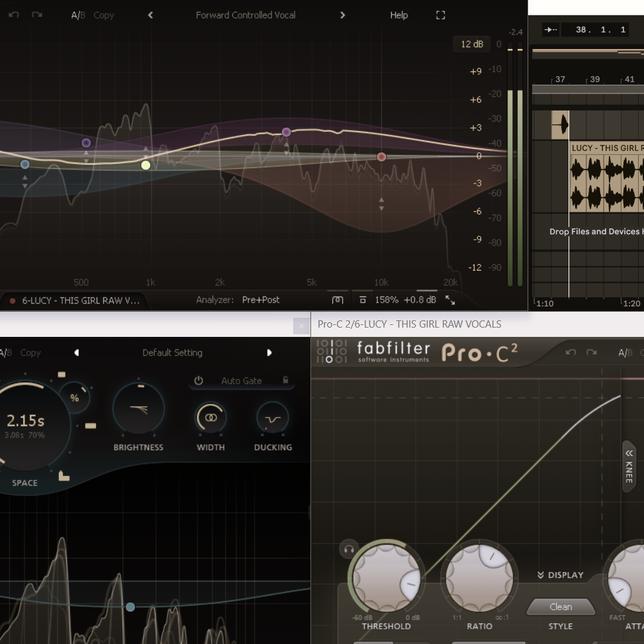Click the purple EQ band node near 4k

point(286,132)
